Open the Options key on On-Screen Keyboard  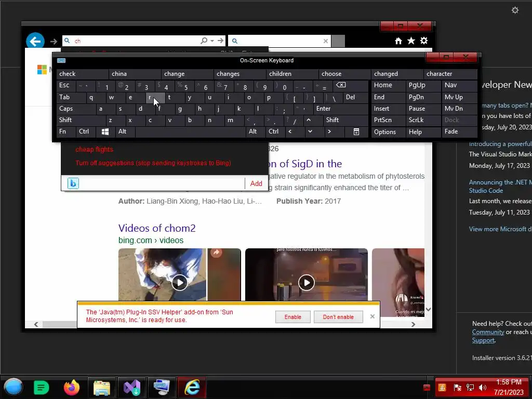(388, 131)
